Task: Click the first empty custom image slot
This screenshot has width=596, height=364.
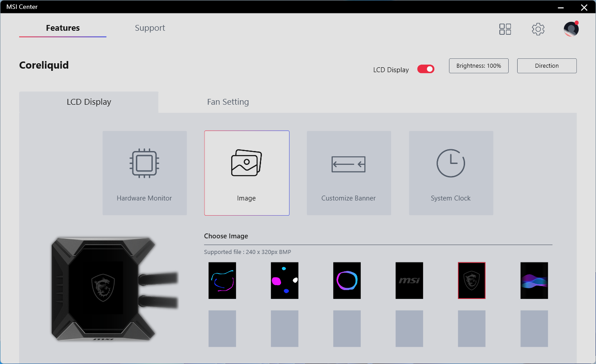Action: coord(222,329)
